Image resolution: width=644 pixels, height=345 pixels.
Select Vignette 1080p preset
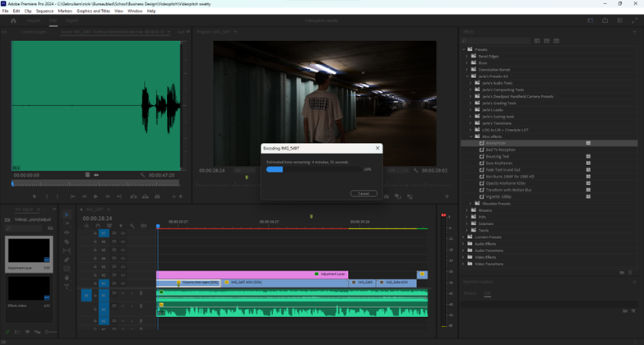tap(498, 196)
